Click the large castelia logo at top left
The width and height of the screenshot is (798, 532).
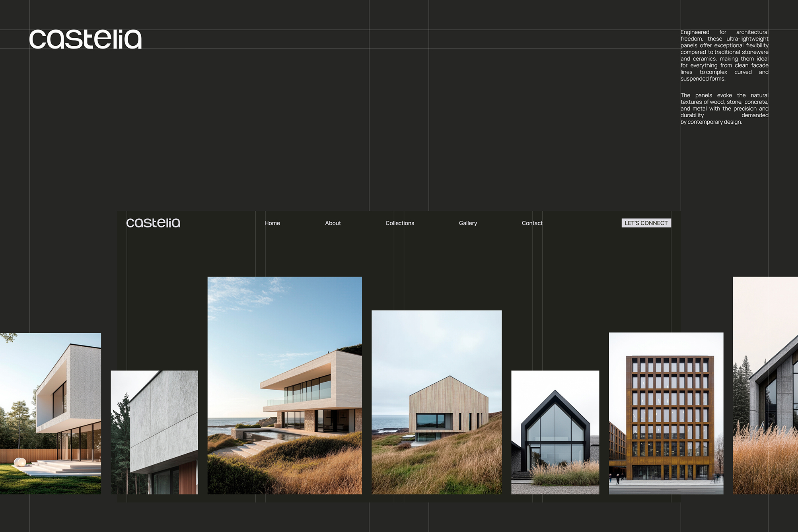coord(85,39)
